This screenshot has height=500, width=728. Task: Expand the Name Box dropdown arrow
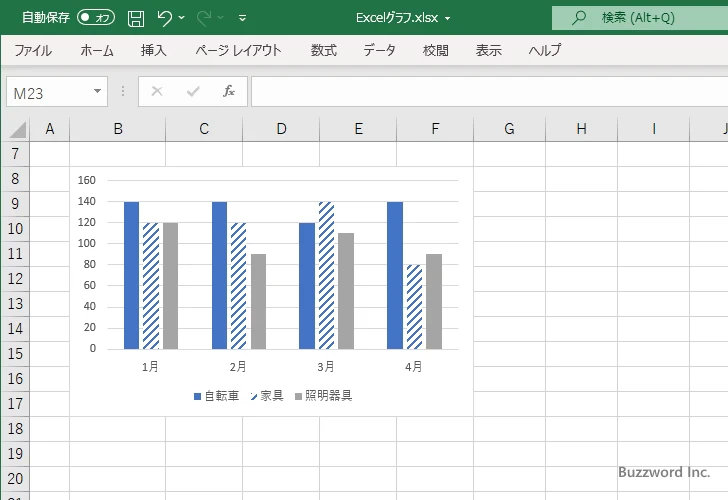[x=98, y=91]
